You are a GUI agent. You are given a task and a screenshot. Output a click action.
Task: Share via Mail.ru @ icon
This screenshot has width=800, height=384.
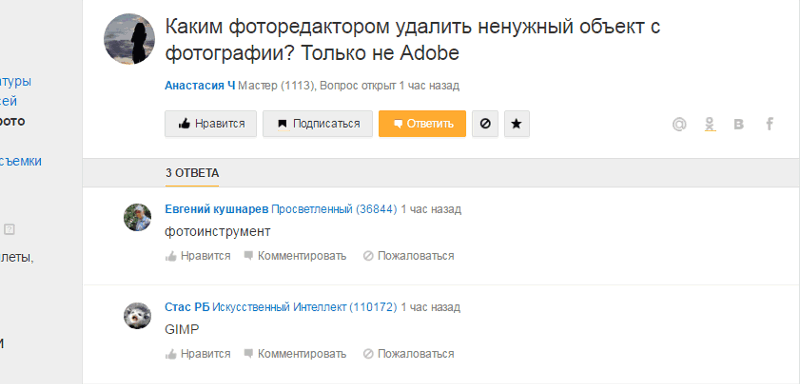coord(679,124)
